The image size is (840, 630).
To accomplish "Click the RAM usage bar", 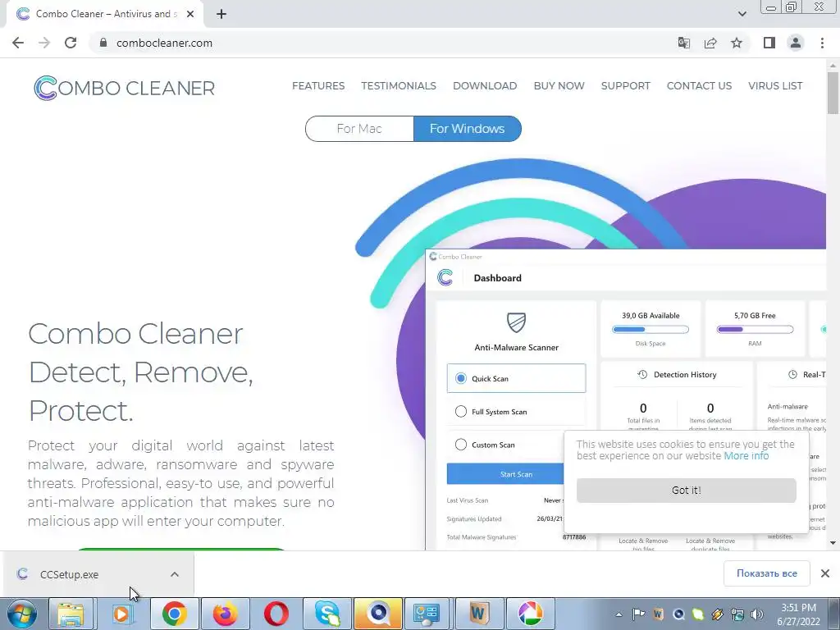I will [x=755, y=330].
